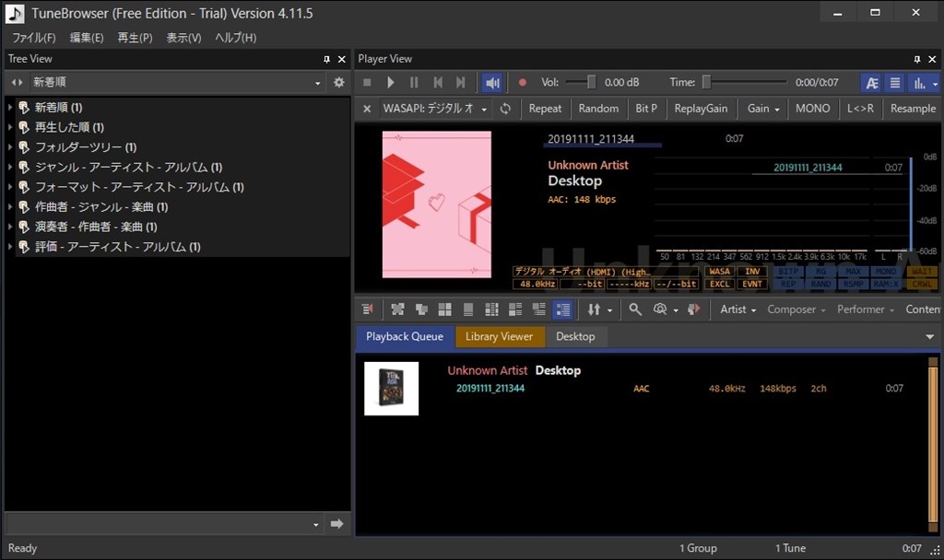Skip to the next track
Viewport: 944px width, 560px height.
pos(461,82)
